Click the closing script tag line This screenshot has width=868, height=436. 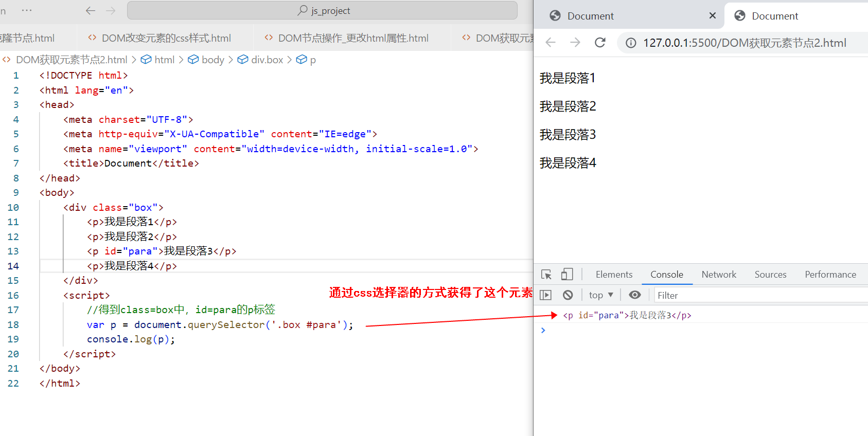click(90, 354)
